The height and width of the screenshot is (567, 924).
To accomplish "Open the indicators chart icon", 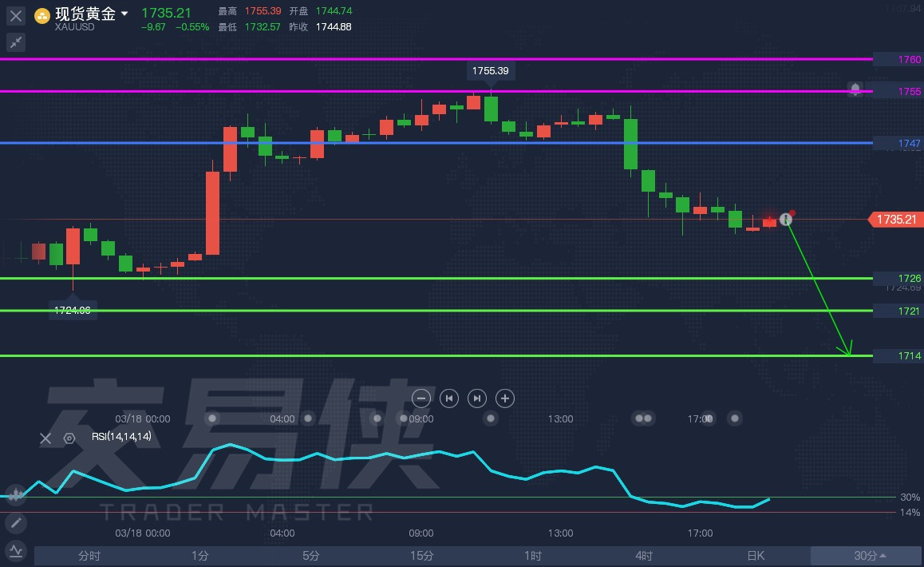I will point(16,552).
